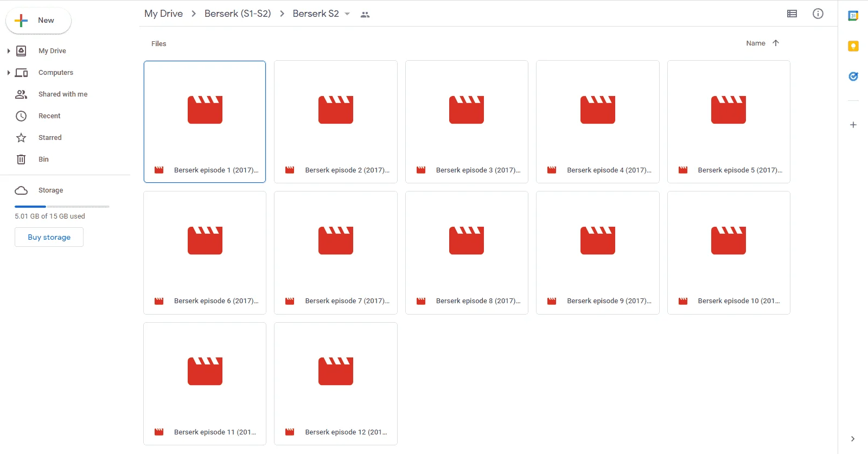Open the Recent files section
Screen dimensions: 868x454
pos(49,116)
